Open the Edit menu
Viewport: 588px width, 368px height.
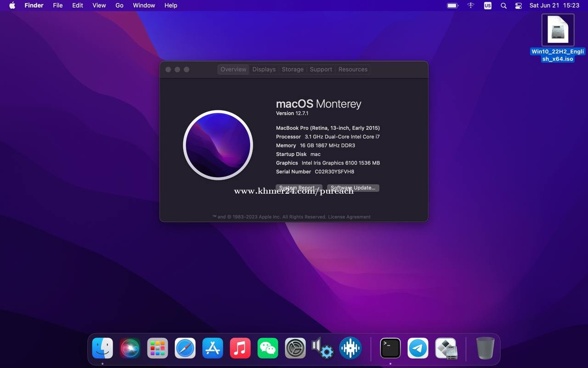pyautogui.click(x=78, y=6)
